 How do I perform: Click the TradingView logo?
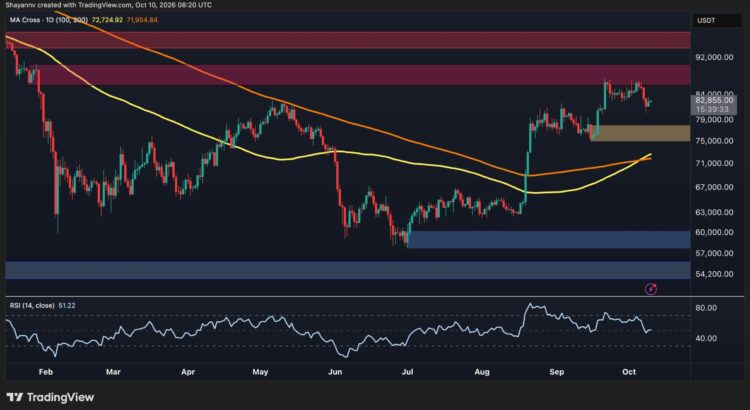click(51, 397)
